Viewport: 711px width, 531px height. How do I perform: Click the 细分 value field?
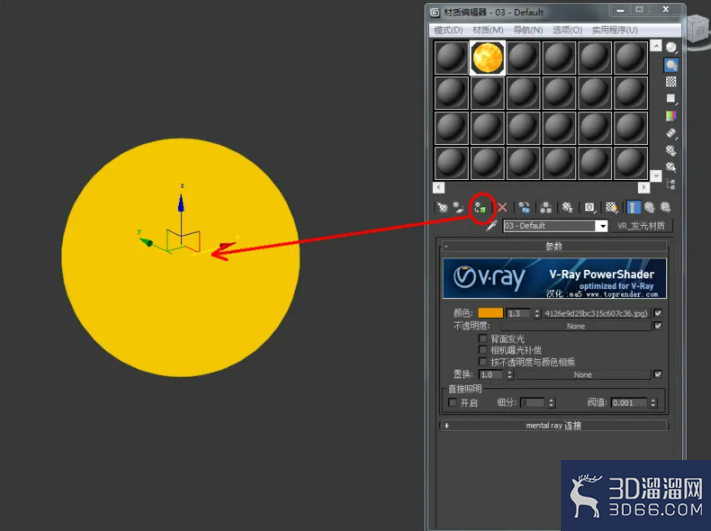[x=533, y=403]
